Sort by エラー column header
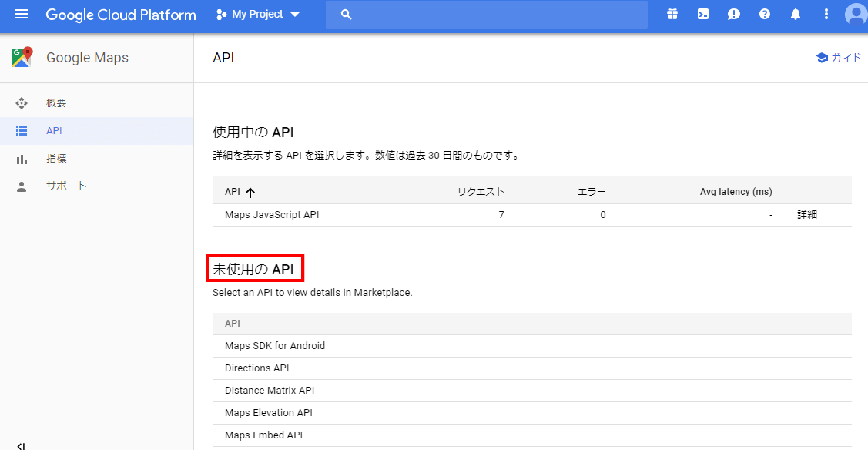Image resolution: width=868 pixels, height=450 pixels. click(592, 192)
